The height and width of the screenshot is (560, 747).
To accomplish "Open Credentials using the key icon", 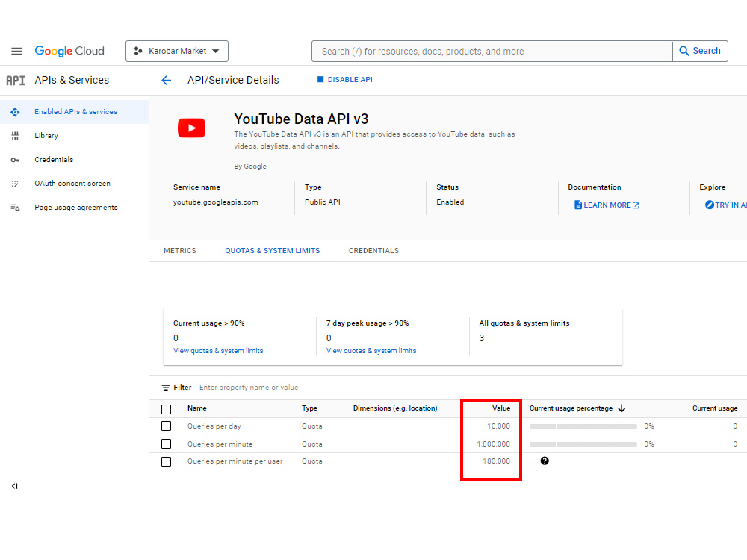I will pos(15,159).
